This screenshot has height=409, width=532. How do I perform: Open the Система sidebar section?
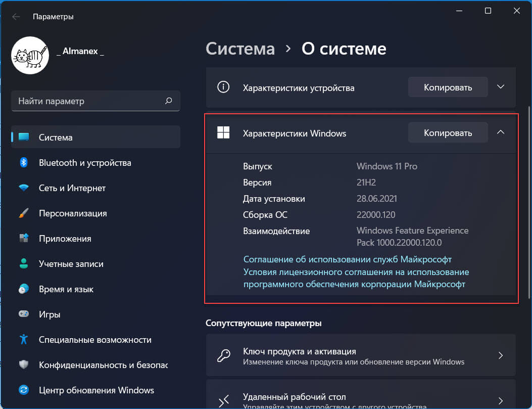(95, 137)
